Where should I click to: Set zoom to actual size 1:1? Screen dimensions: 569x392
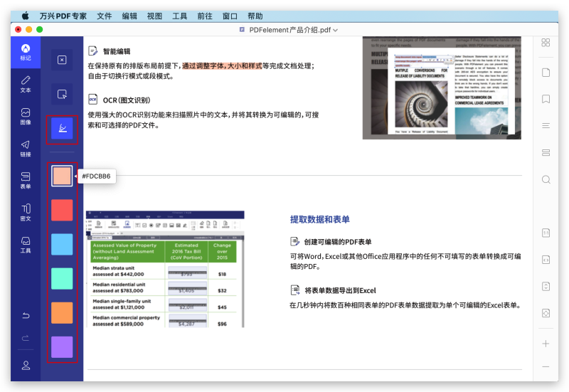(546, 233)
